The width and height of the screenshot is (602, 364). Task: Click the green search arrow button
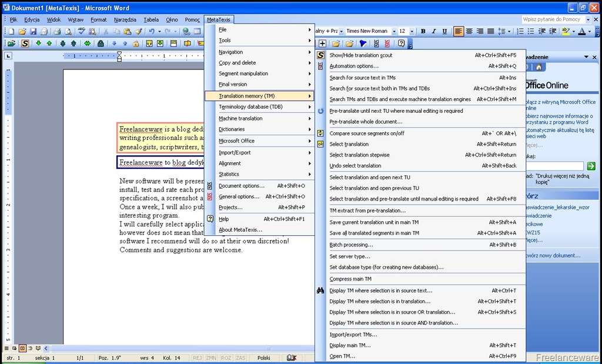click(591, 166)
